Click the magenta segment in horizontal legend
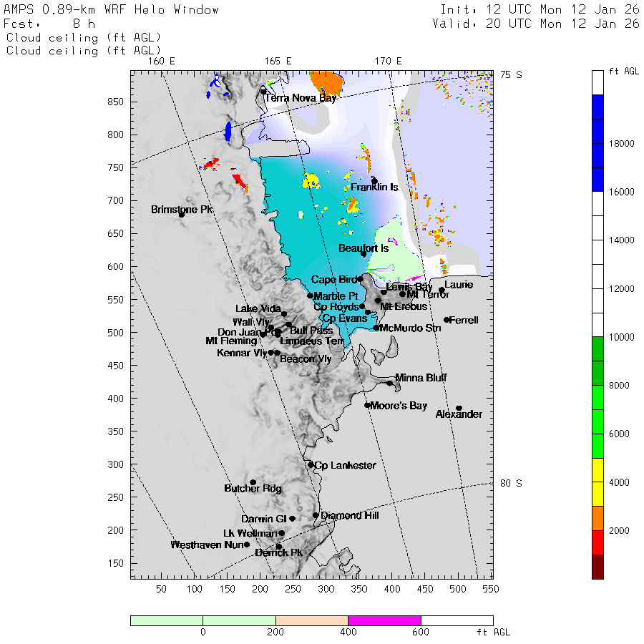Viewport: 644px width, 644px height. [384, 620]
